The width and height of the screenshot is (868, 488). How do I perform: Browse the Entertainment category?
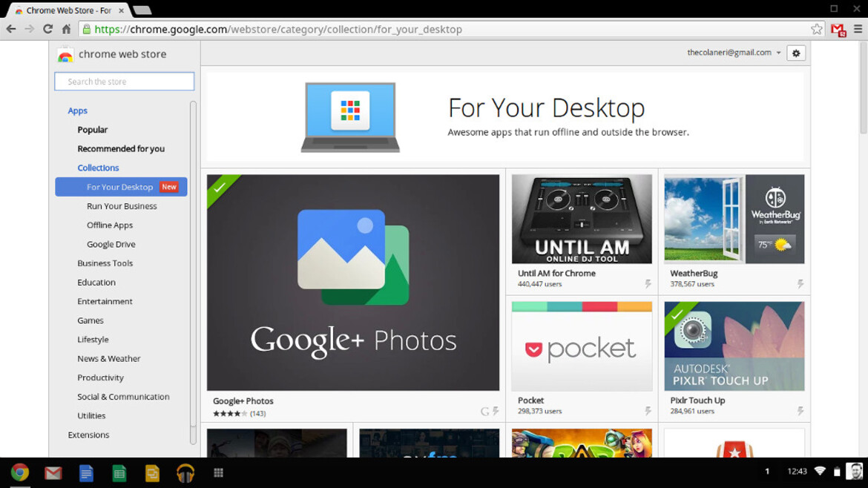pos(105,302)
